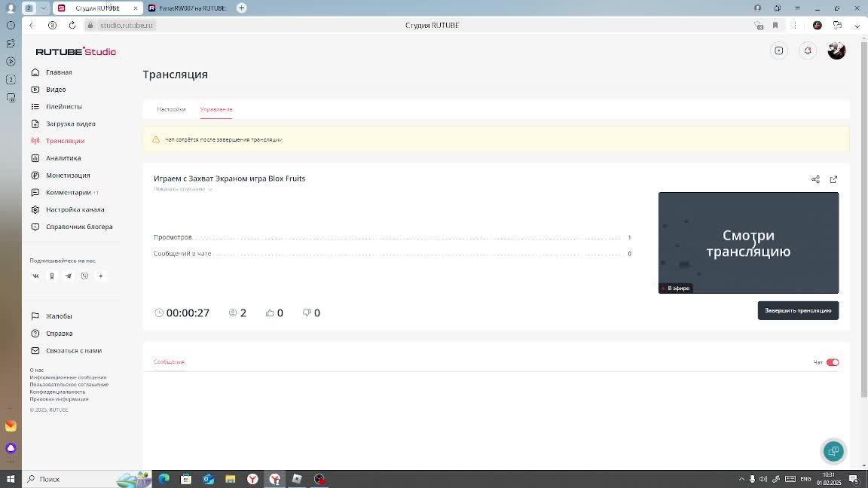This screenshot has height=488, width=868.
Task: Click share icon for the broadcast
Action: point(815,179)
